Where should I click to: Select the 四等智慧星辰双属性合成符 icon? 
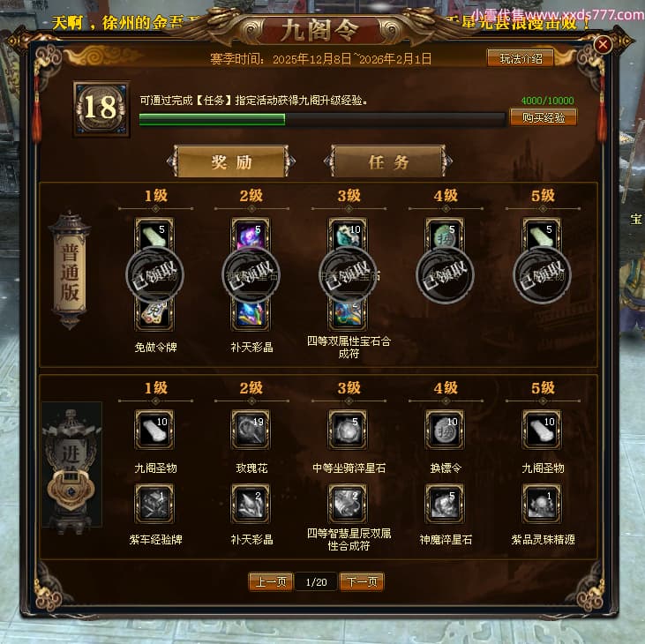pyautogui.click(x=348, y=504)
